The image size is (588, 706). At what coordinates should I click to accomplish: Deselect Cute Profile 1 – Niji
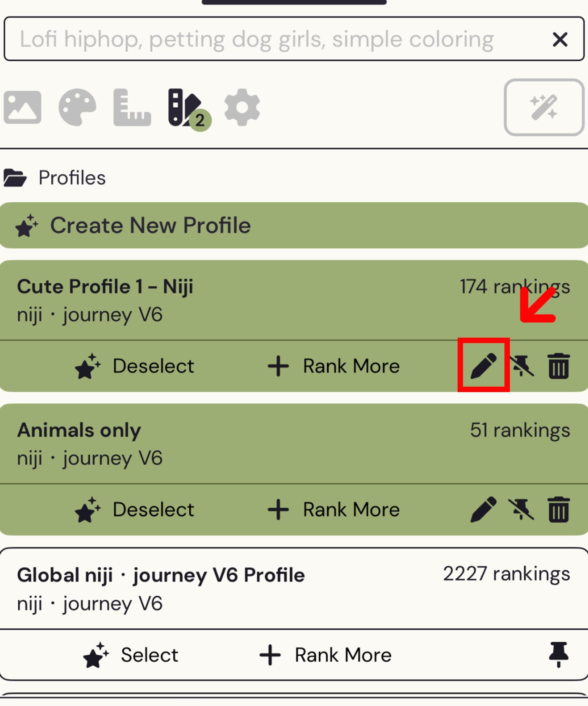(134, 366)
